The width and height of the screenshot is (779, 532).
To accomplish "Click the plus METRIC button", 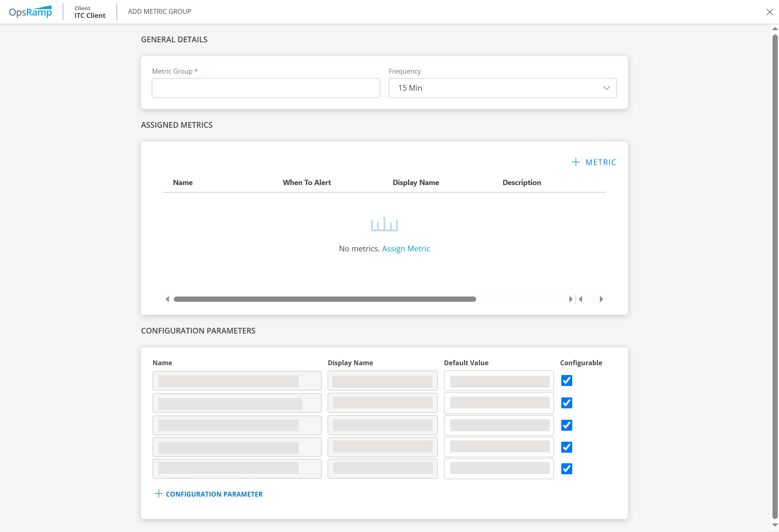I will click(594, 162).
